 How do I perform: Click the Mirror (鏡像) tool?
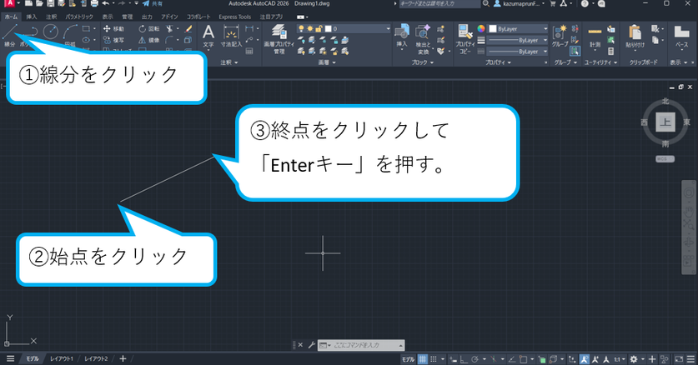tap(149, 40)
